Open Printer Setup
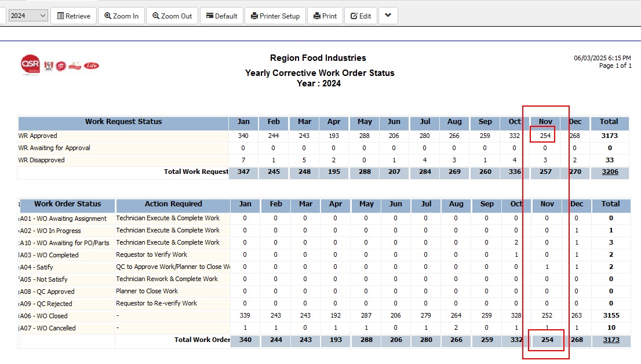The height and width of the screenshot is (364, 641). tap(275, 16)
